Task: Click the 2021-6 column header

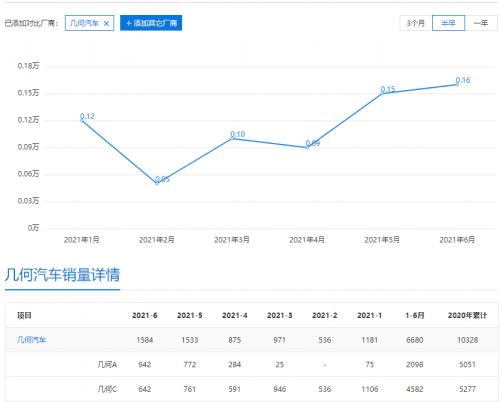Action: pyautogui.click(x=145, y=315)
